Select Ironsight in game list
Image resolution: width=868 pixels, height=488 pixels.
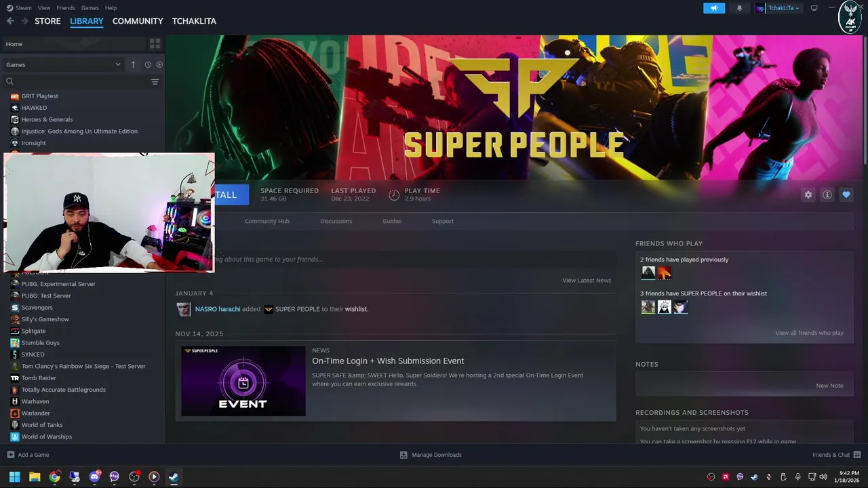[x=33, y=143]
